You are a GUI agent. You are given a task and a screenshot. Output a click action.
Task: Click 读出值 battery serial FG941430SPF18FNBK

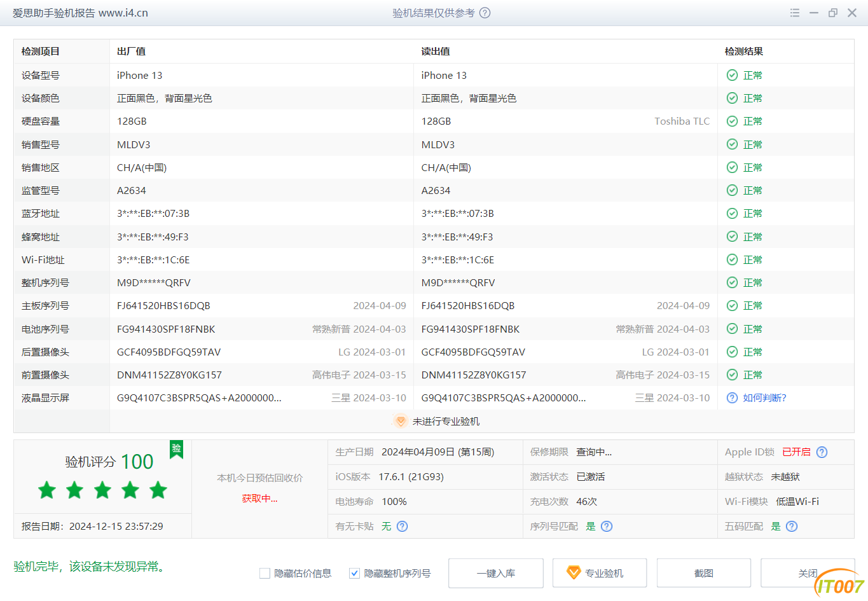[471, 329]
